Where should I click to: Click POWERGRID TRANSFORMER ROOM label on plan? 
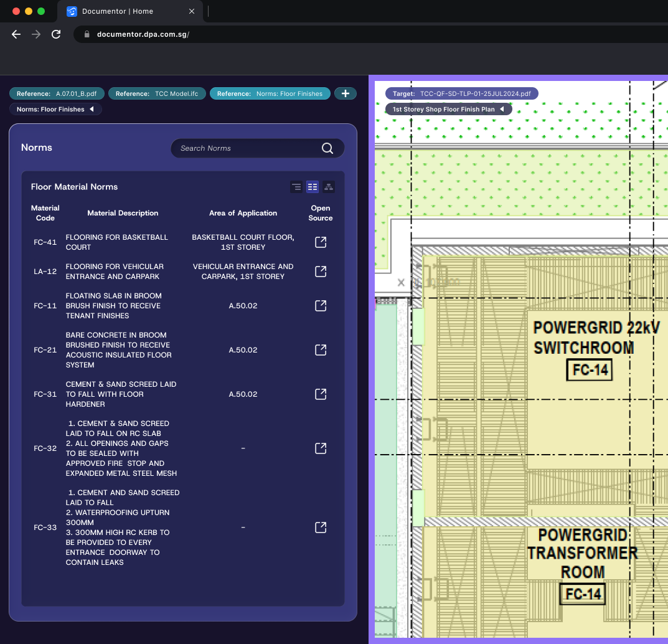[582, 553]
